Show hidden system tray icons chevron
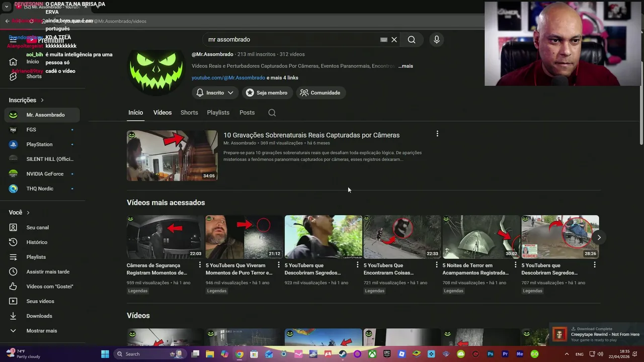Image resolution: width=644 pixels, height=362 pixels. 567,354
